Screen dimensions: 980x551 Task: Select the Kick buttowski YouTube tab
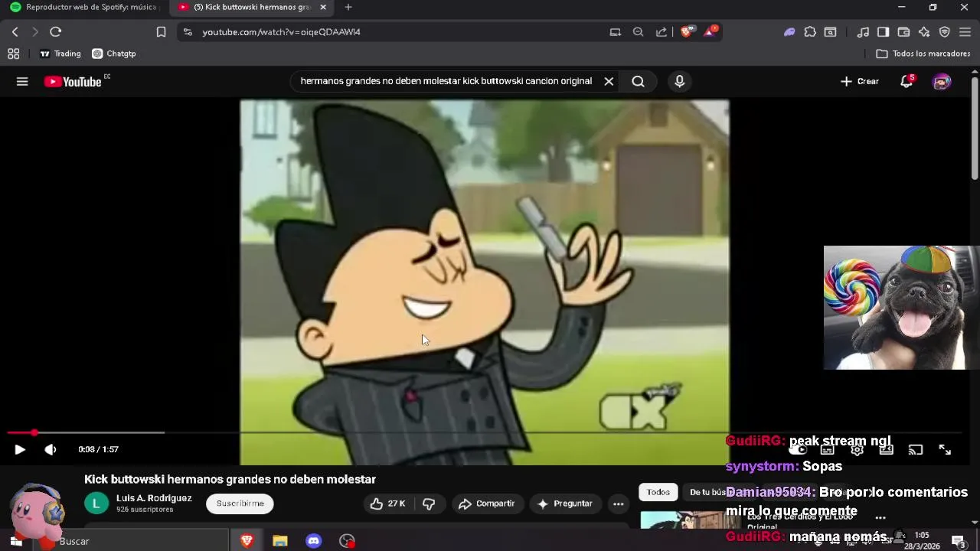249,7
